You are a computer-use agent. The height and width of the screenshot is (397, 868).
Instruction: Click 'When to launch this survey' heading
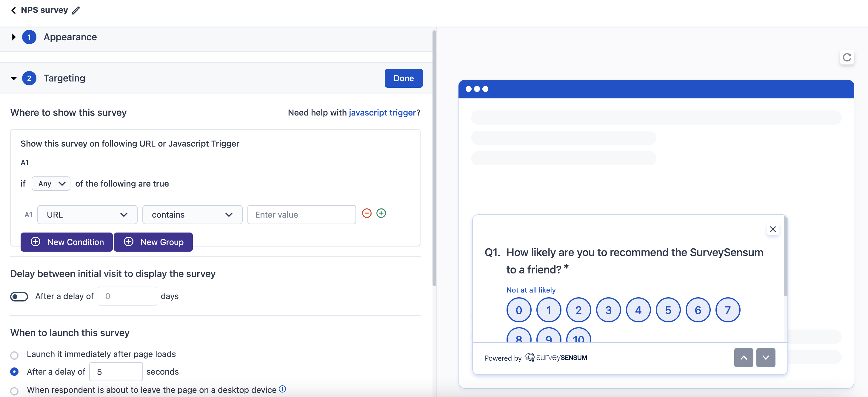pos(70,333)
